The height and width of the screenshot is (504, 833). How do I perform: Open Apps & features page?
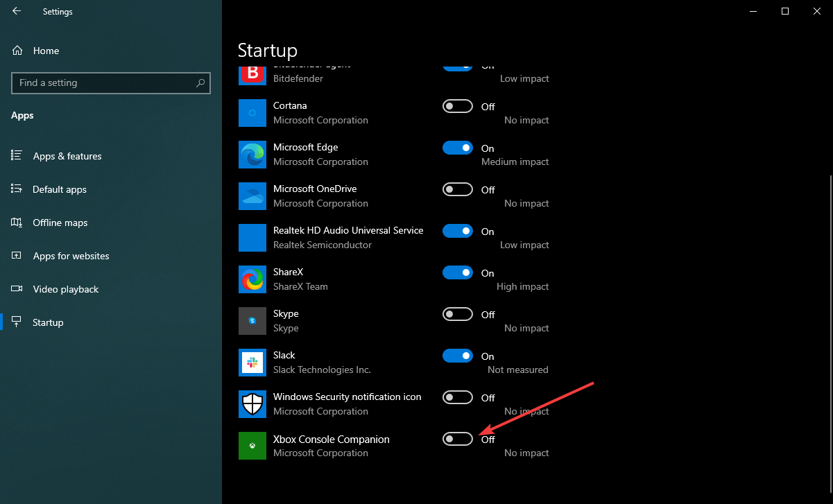tap(111, 156)
